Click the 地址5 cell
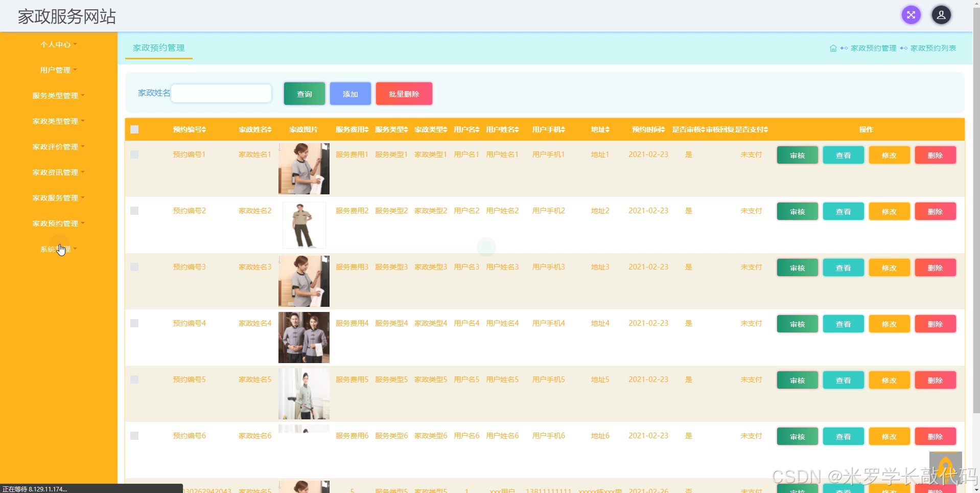980x493 pixels. point(600,379)
